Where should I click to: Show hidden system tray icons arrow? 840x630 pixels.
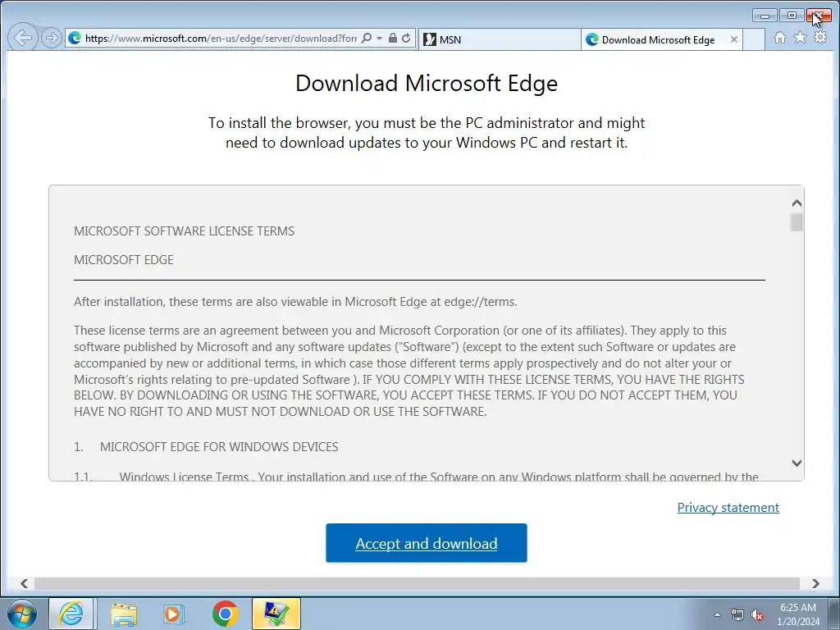point(717,614)
